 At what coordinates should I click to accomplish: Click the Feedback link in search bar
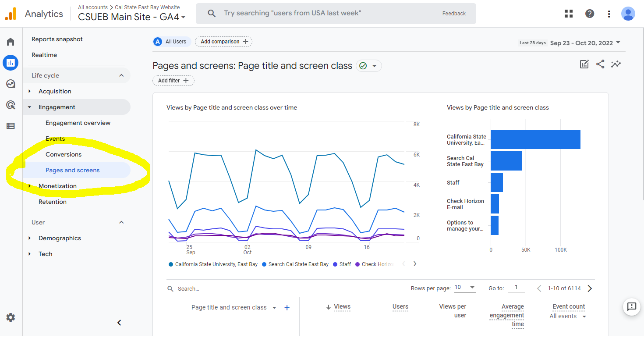[x=454, y=14]
